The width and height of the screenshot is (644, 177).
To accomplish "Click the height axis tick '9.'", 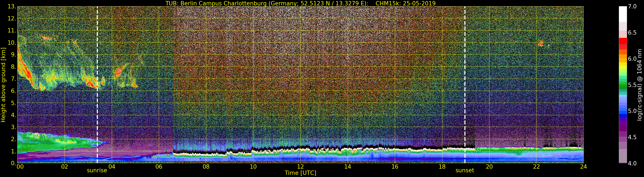I will tap(13, 55).
